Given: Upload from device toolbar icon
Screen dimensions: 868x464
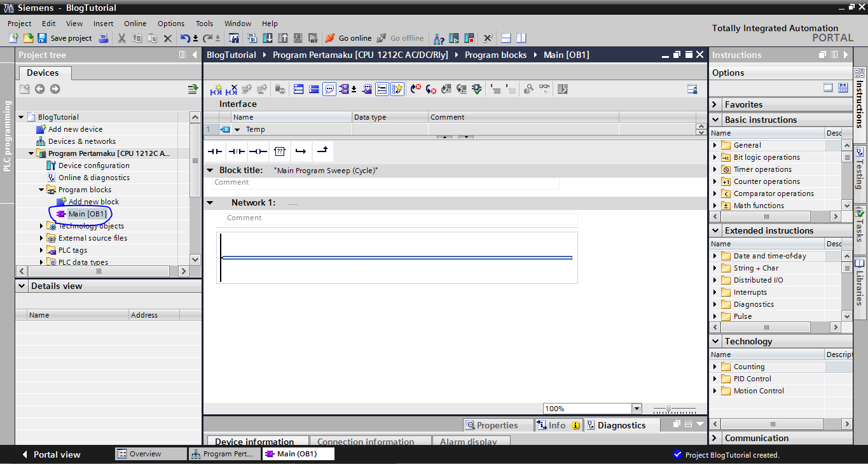Looking at the screenshot, I should point(283,38).
